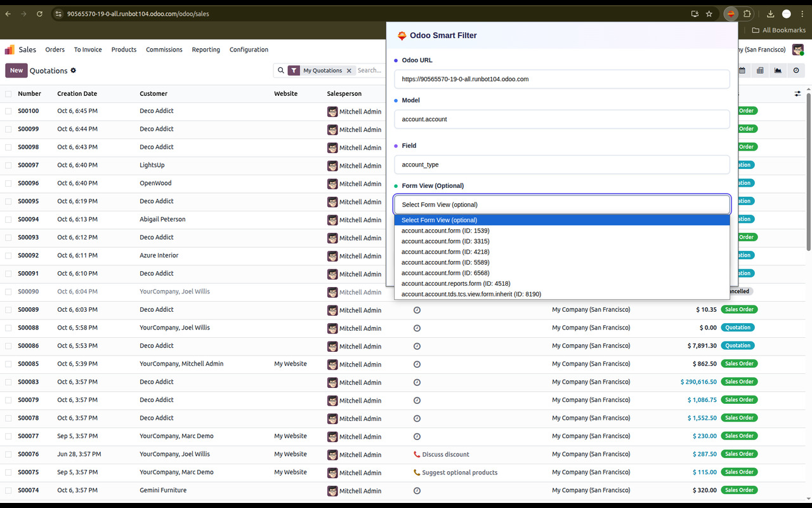Click the install app icon in address bar
Screen dimensions: 812x508
pos(695,13)
